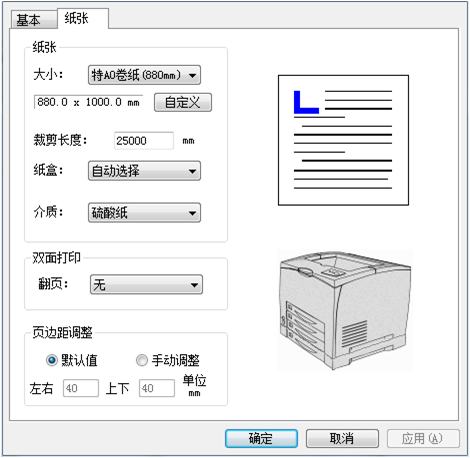Select the 纸张 tab

click(83, 19)
